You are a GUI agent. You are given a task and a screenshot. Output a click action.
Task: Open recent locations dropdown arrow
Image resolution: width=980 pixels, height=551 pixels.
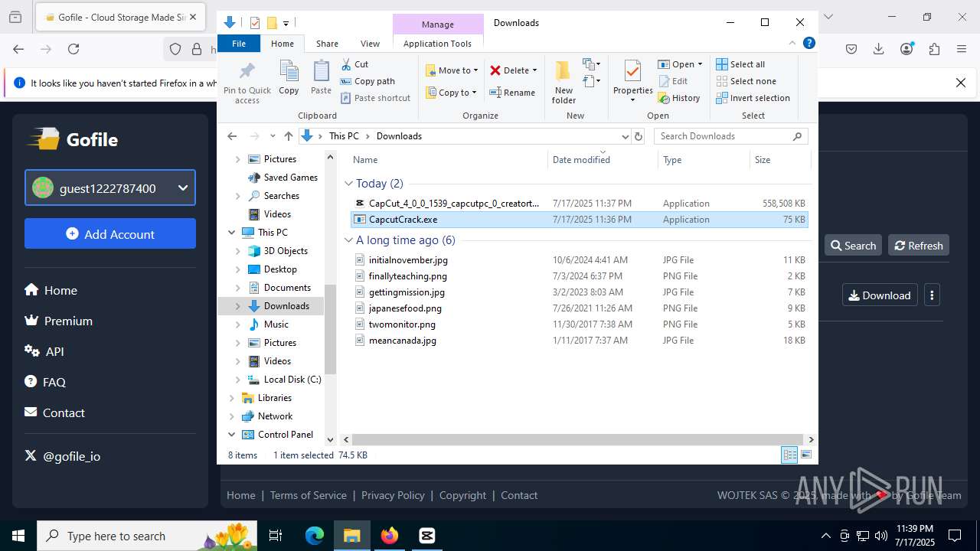(273, 136)
